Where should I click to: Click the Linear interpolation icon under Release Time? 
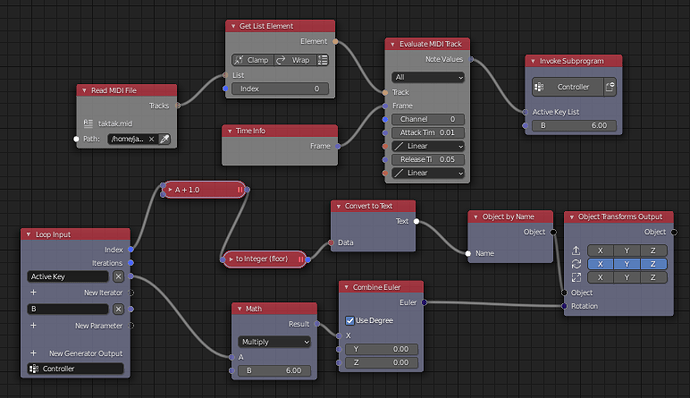399,173
